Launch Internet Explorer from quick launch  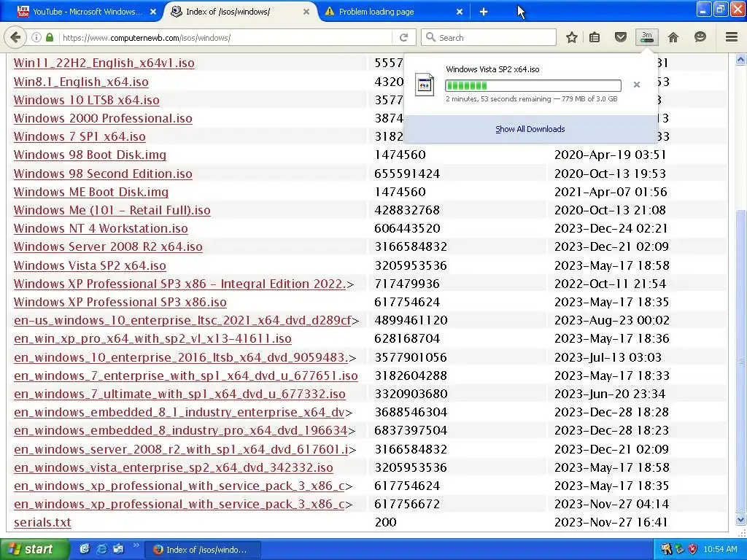click(x=101, y=549)
